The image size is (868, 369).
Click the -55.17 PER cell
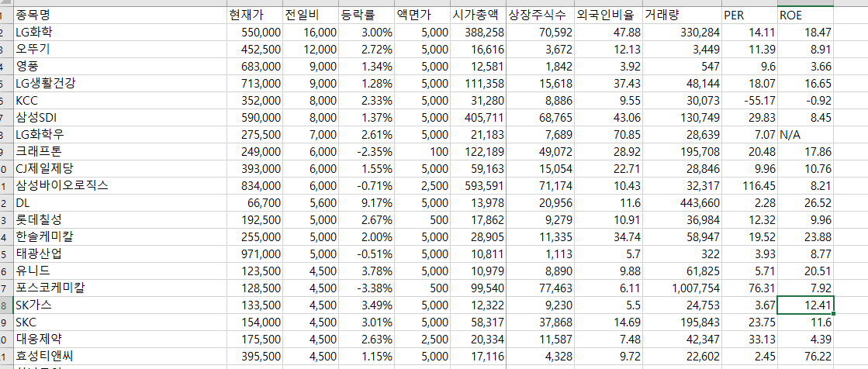coord(749,101)
